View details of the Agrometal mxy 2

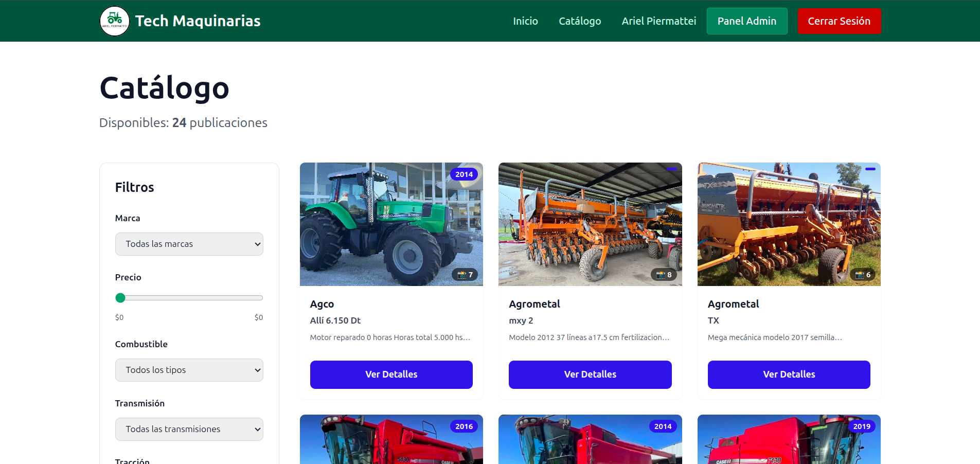590,374
